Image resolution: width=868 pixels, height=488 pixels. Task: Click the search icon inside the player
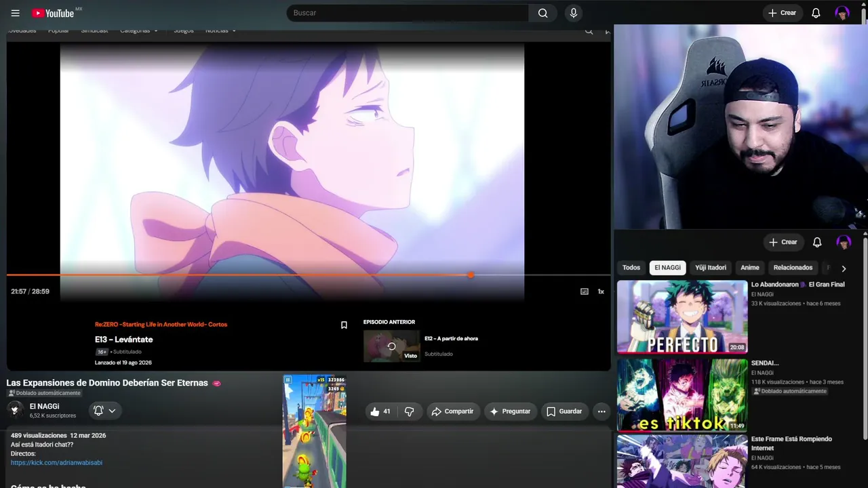click(589, 31)
